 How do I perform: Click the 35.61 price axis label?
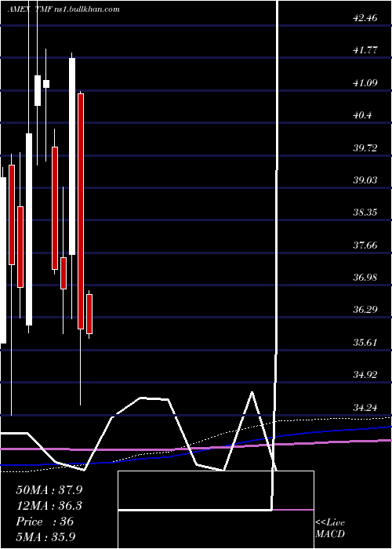pos(365,342)
